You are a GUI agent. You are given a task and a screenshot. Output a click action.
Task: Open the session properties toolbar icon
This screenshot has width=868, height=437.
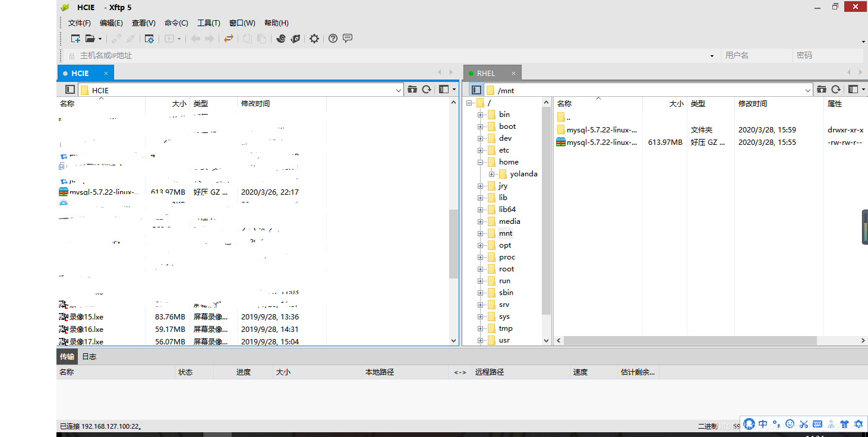tap(149, 39)
